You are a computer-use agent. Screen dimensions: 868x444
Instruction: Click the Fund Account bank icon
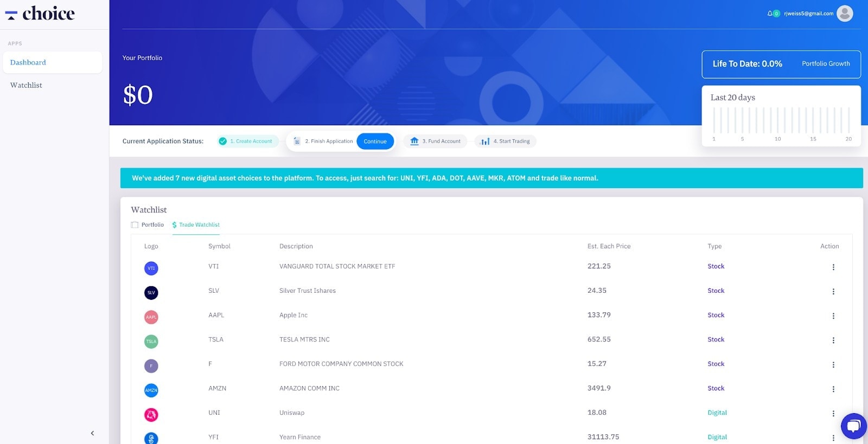(x=414, y=141)
